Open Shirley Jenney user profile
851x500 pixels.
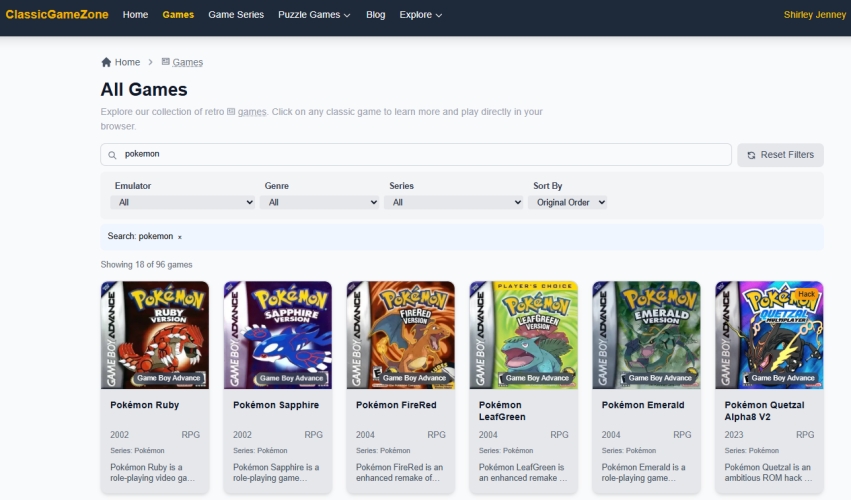[x=815, y=15]
